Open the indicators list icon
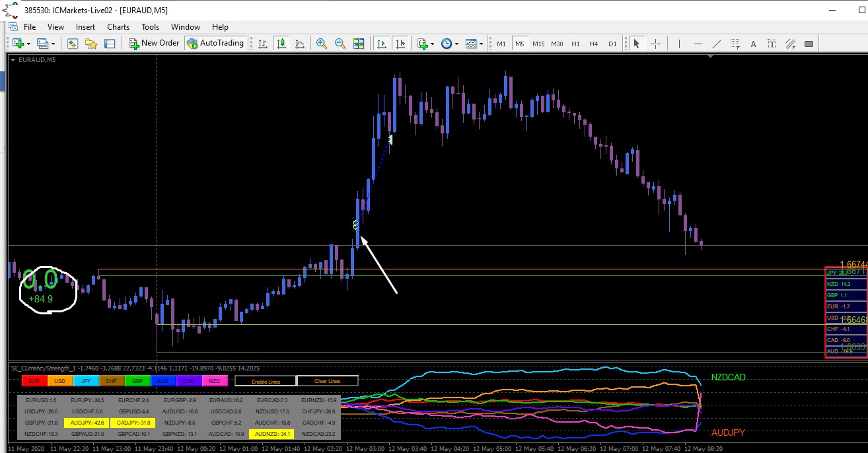 coord(423,44)
